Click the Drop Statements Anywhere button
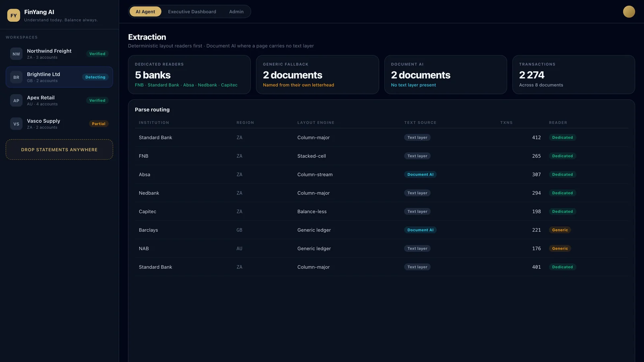 [59, 150]
